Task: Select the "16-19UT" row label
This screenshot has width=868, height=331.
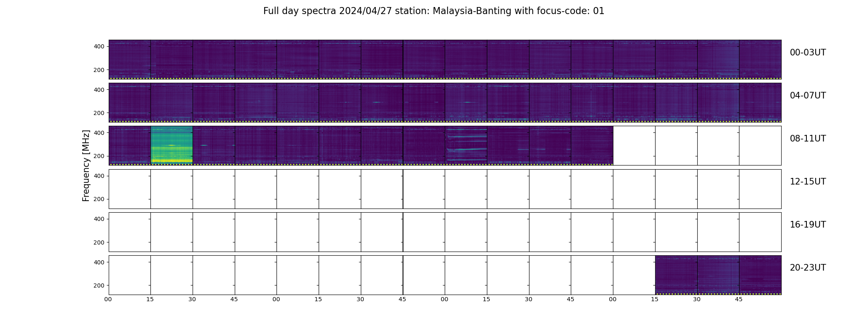Action: [x=808, y=225]
